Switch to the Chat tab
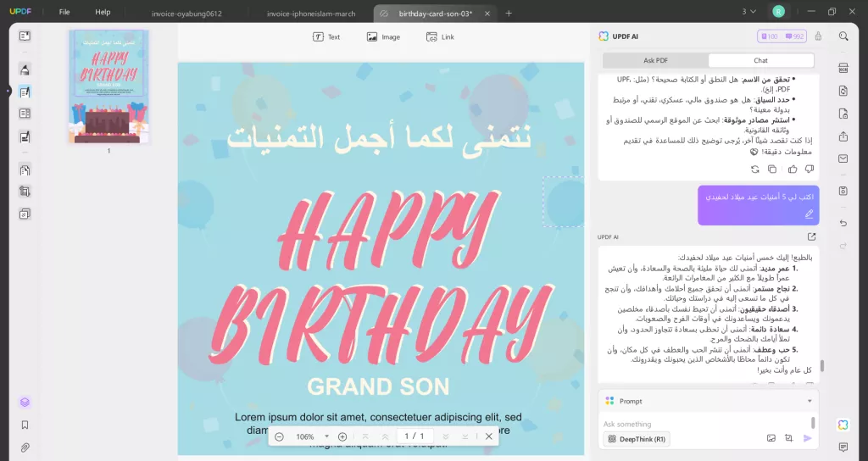The height and width of the screenshot is (461, 868). pyautogui.click(x=760, y=60)
